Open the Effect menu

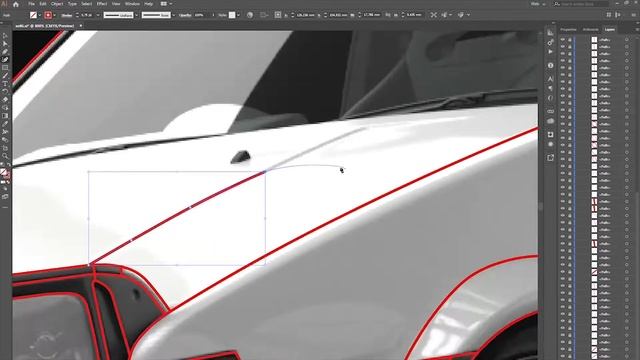coord(102,4)
